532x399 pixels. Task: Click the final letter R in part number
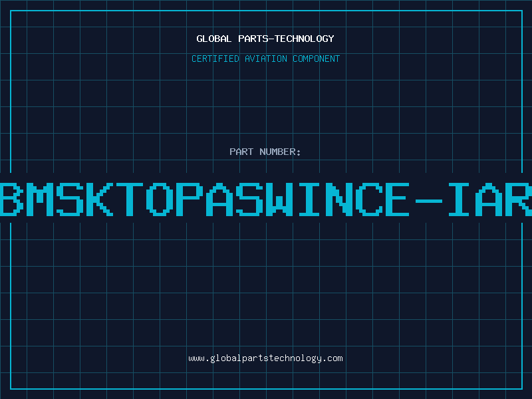click(519, 198)
